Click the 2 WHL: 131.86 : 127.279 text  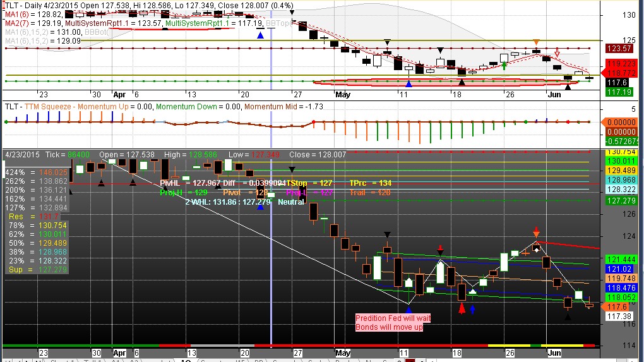(228, 202)
